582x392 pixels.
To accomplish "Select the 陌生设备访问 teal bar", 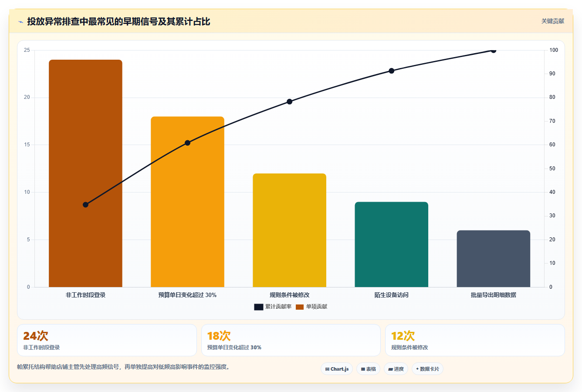I will click(x=391, y=244).
